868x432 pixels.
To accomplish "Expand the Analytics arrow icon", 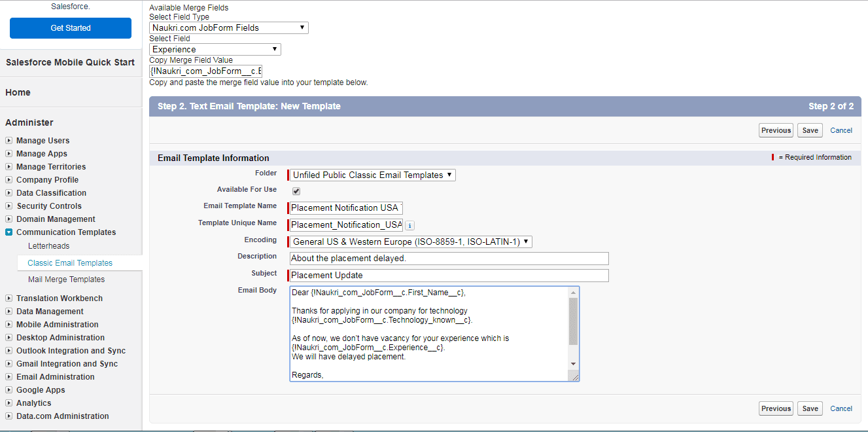I will coord(9,403).
